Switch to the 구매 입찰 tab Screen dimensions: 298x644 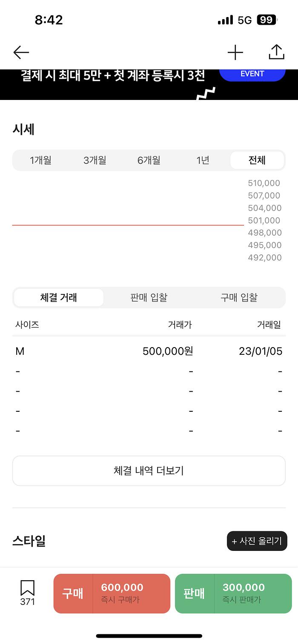point(239,297)
